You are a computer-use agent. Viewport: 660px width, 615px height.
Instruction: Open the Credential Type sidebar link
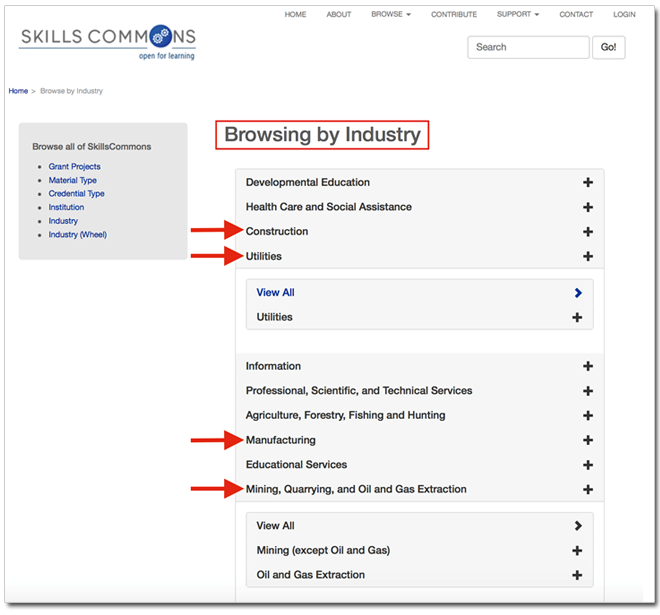76,194
